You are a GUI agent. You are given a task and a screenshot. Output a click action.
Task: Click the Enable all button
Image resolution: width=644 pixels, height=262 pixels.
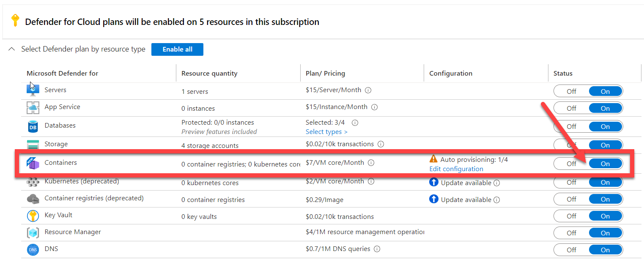(177, 49)
